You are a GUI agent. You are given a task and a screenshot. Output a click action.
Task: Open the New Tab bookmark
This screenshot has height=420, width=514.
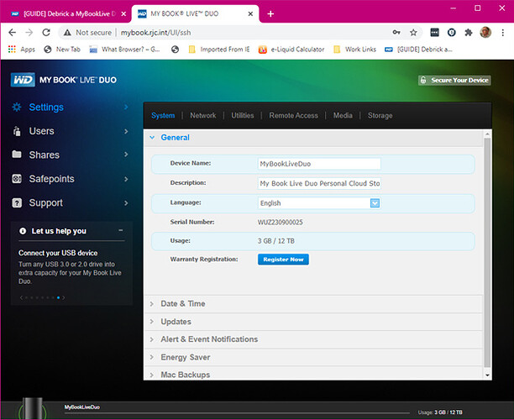[62, 50]
